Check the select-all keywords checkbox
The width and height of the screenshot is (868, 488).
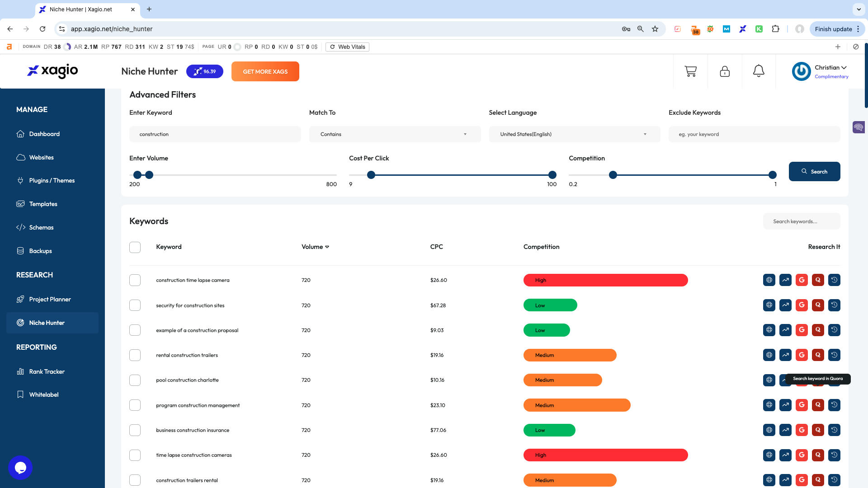point(135,247)
